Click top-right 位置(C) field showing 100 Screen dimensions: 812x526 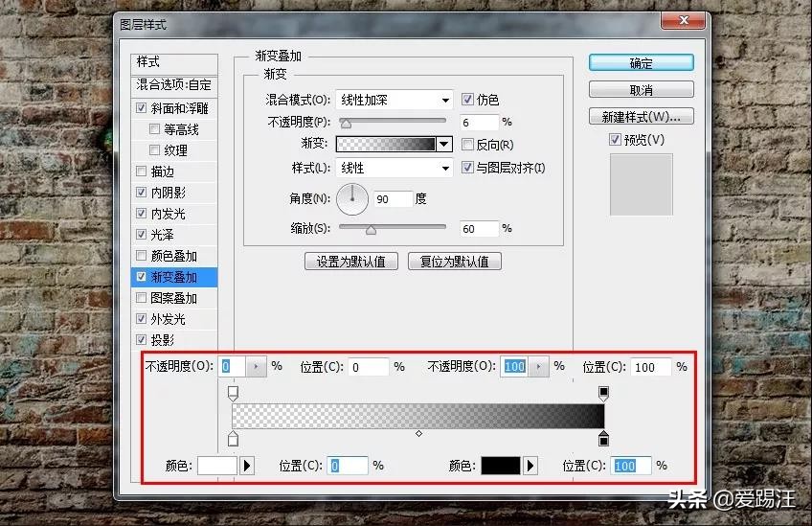[651, 367]
